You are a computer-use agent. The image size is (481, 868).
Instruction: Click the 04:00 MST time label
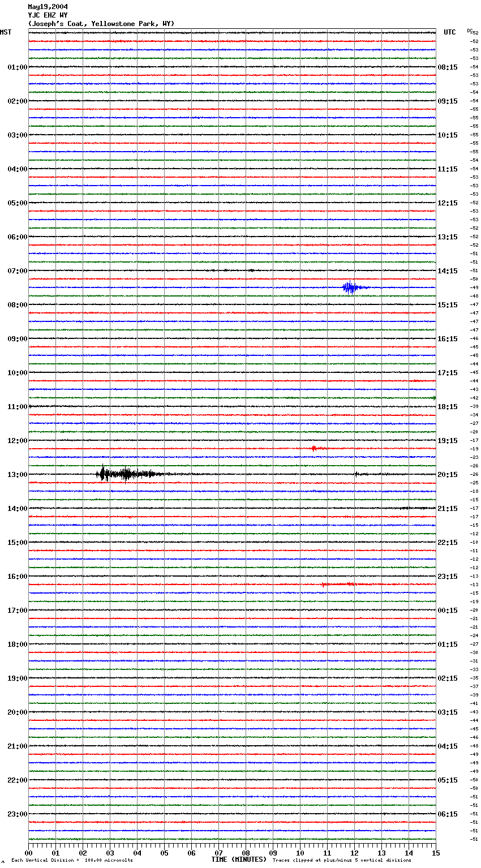tap(18, 169)
